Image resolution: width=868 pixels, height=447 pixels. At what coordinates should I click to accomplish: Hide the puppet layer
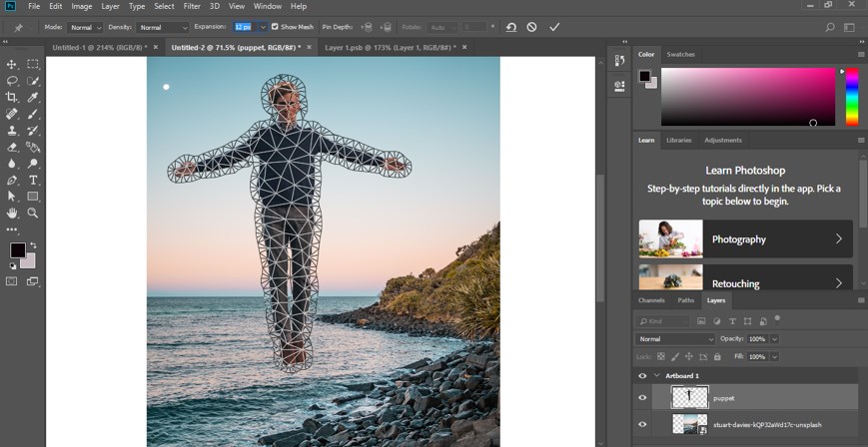click(x=642, y=397)
